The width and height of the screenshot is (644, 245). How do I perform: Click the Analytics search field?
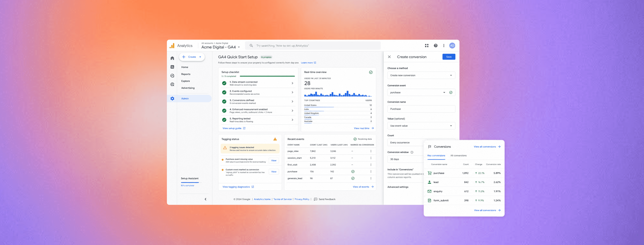313,46
